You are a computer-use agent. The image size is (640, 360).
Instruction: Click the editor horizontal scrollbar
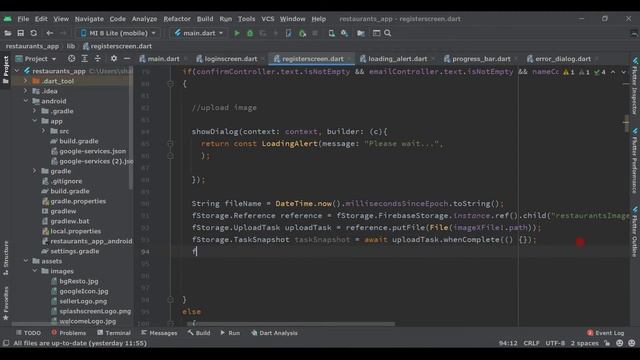click(291, 324)
